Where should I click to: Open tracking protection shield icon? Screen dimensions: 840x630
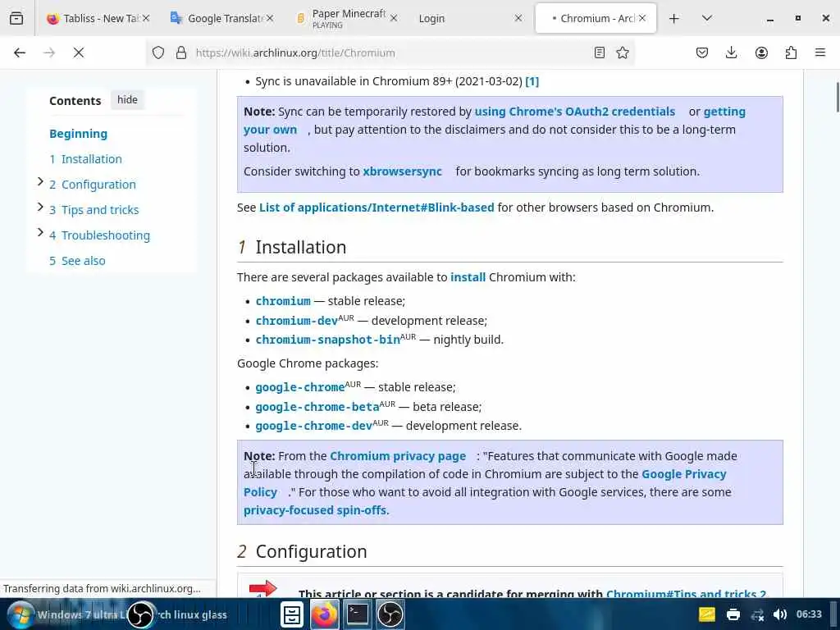coord(158,52)
